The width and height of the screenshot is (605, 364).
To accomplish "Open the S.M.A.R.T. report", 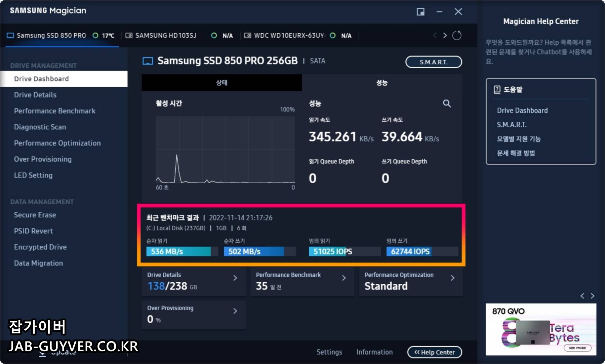I will pyautogui.click(x=434, y=62).
